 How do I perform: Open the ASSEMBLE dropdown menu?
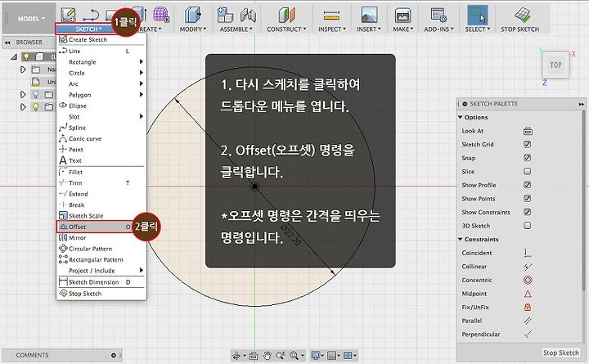236,29
